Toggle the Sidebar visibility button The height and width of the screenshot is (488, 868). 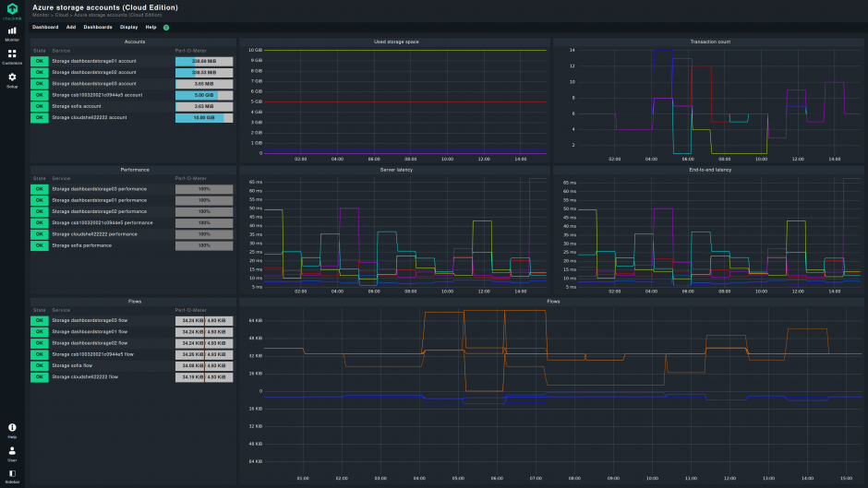click(12, 475)
